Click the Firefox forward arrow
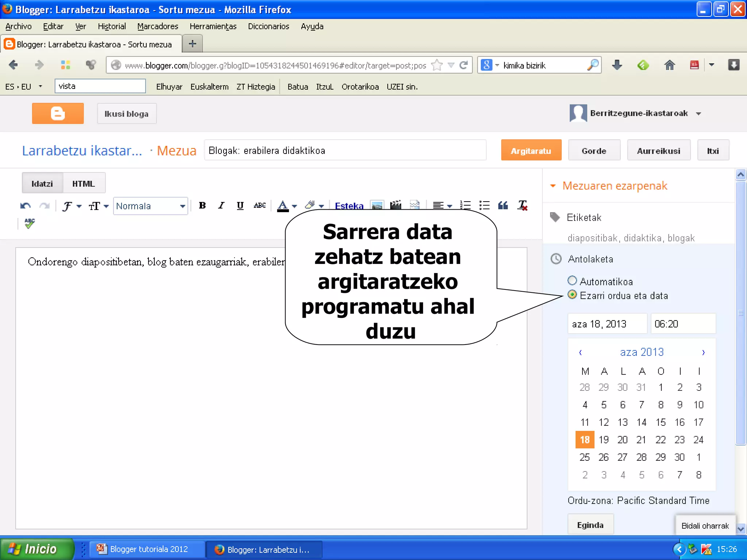 pyautogui.click(x=39, y=65)
